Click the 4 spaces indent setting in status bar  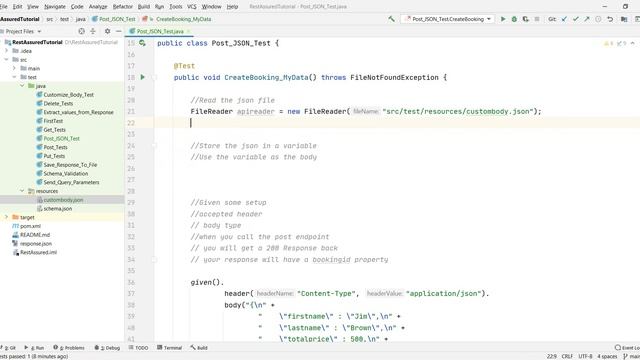607,356
